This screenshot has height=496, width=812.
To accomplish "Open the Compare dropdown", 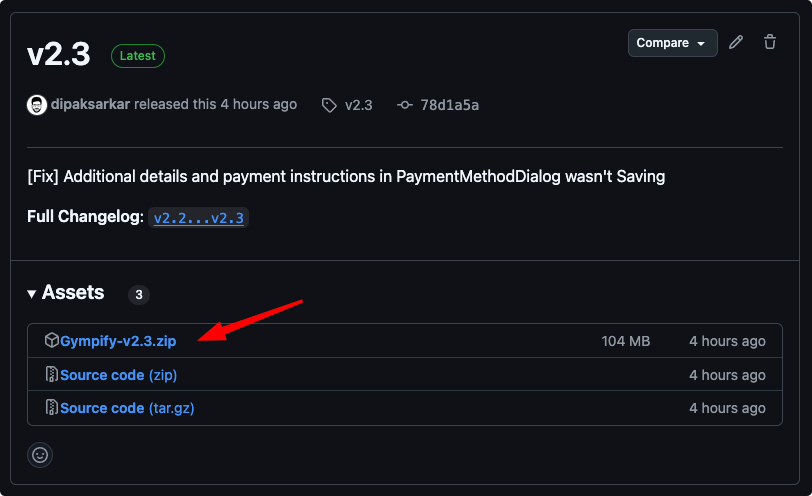I will pos(672,43).
